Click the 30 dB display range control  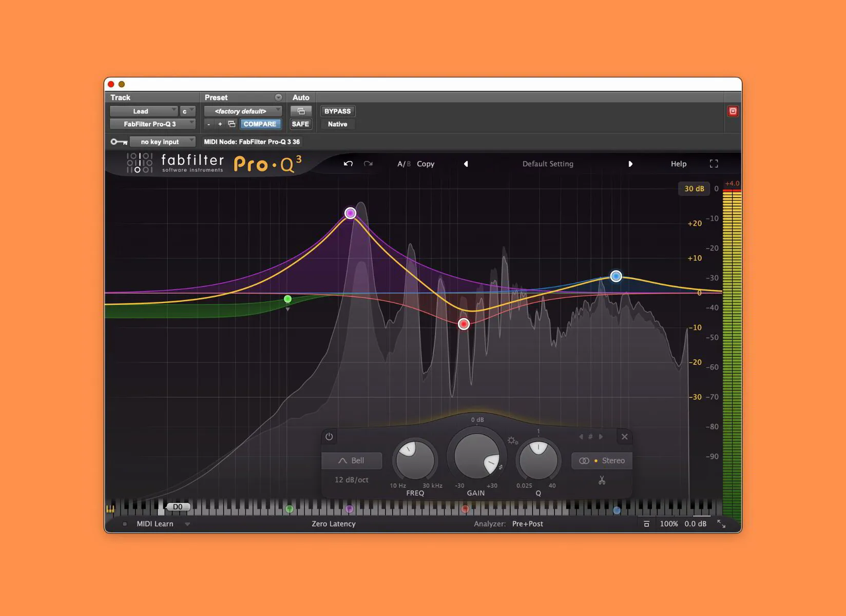(x=694, y=188)
